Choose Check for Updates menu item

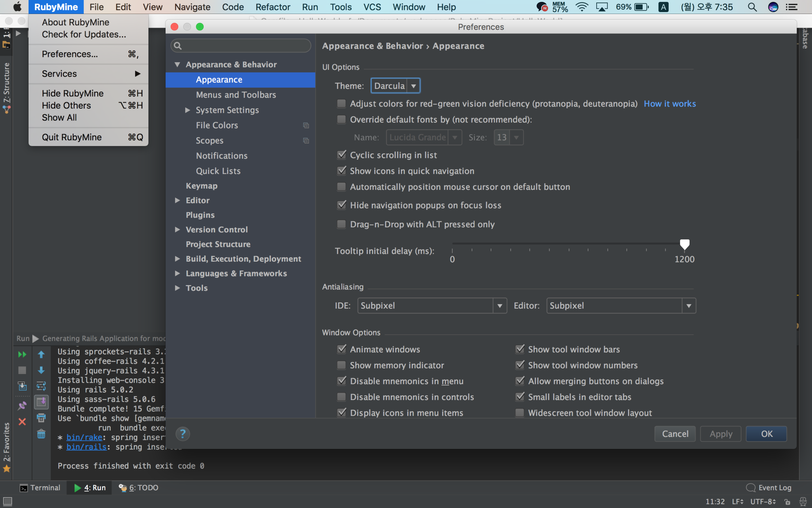tap(84, 34)
